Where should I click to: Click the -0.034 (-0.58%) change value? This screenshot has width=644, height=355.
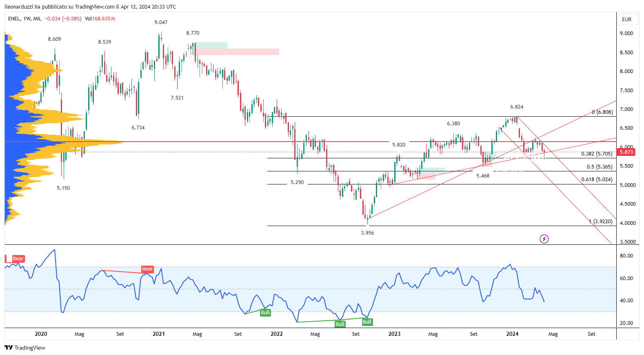pyautogui.click(x=63, y=19)
